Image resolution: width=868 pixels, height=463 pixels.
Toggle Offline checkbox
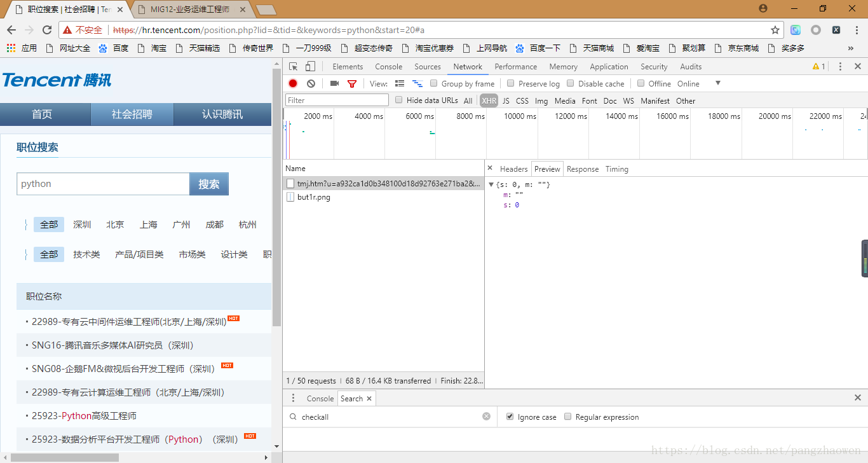point(641,83)
